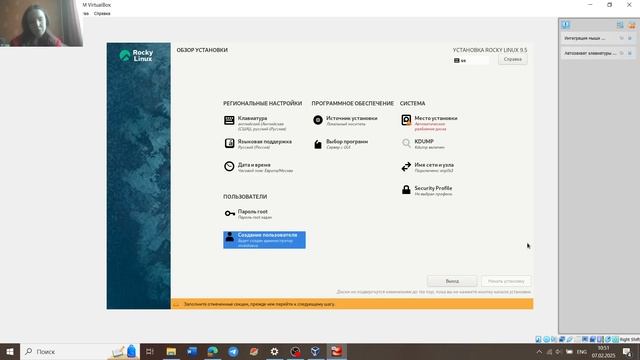Image resolution: width=640 pixels, height=360 pixels.
Task: Open Windows Settings gear on taskbar
Action: coord(274,351)
